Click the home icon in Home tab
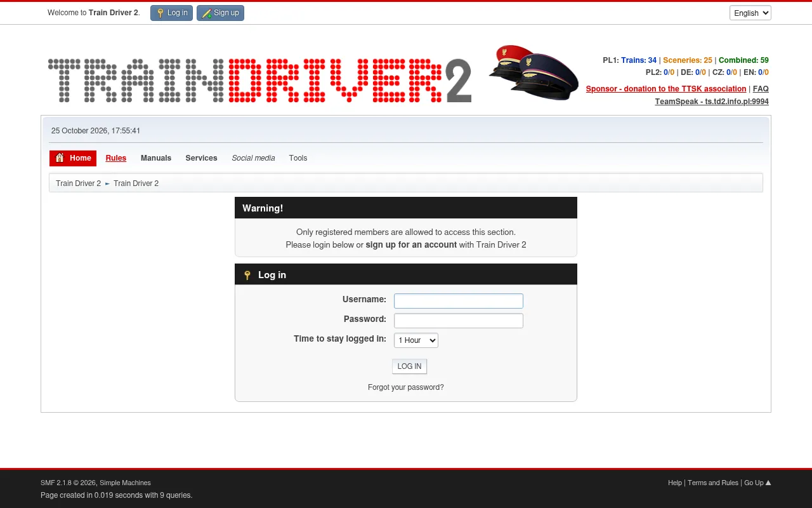The width and height of the screenshot is (812, 508). (60, 158)
